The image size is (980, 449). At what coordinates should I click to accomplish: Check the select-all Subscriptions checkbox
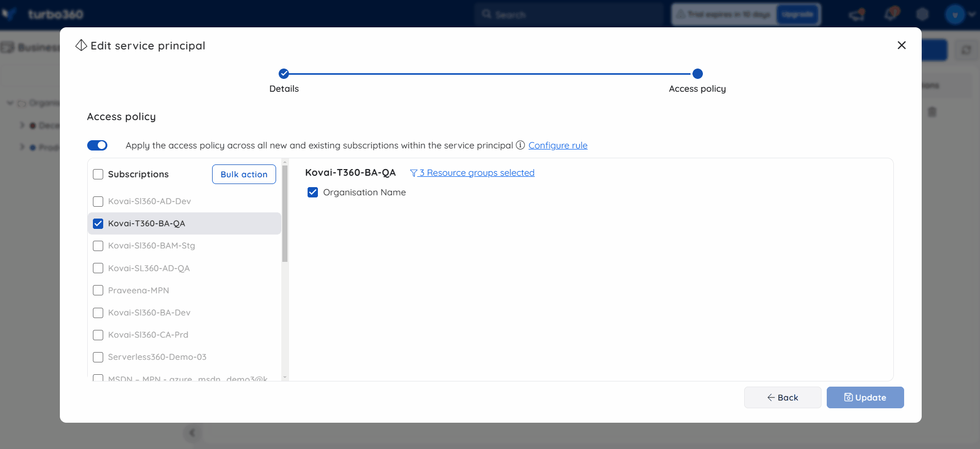click(98, 174)
